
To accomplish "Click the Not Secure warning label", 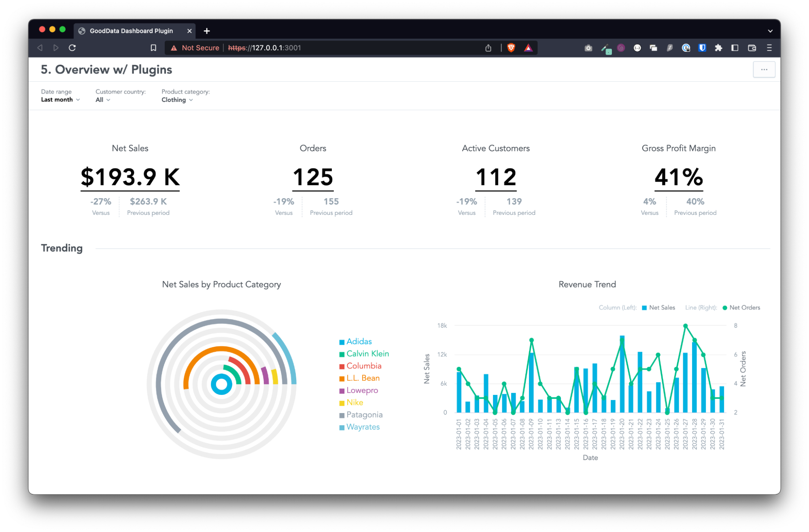I will (200, 48).
